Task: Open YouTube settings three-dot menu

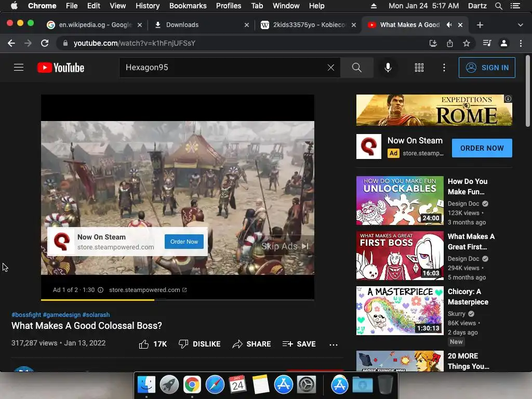Action: tap(444, 68)
